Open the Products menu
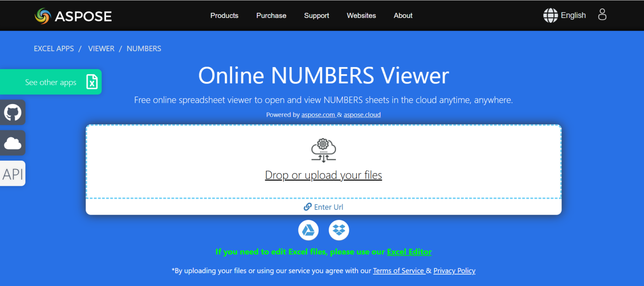The image size is (644, 286). point(224,16)
